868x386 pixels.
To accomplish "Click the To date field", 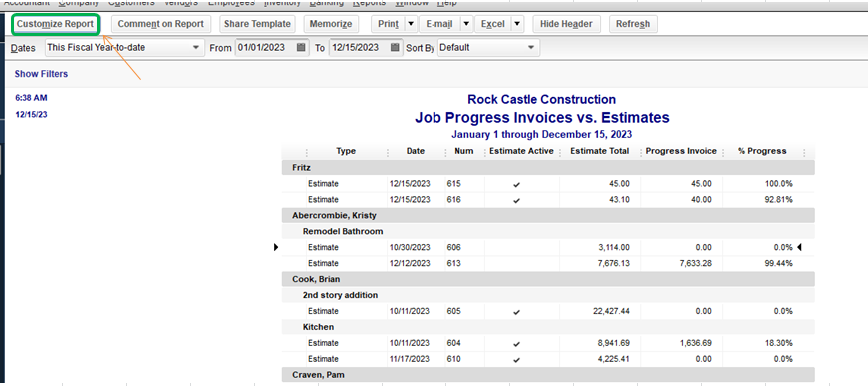I will click(x=359, y=48).
